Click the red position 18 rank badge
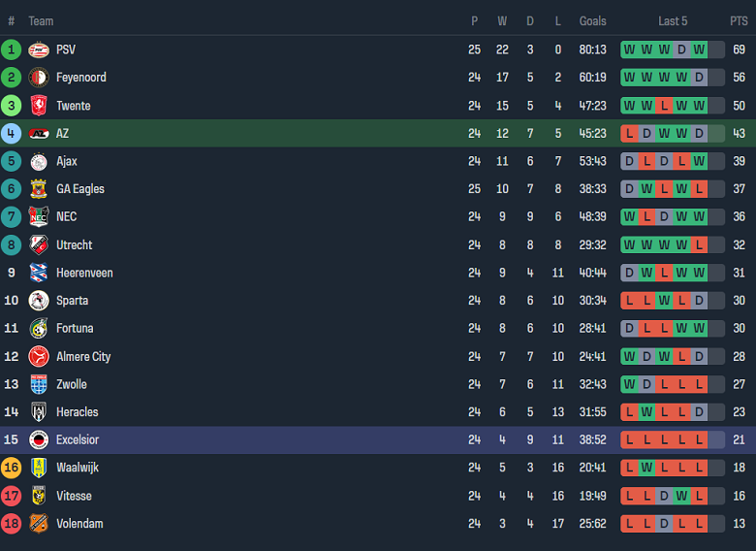This screenshot has height=551, width=756. [12, 524]
